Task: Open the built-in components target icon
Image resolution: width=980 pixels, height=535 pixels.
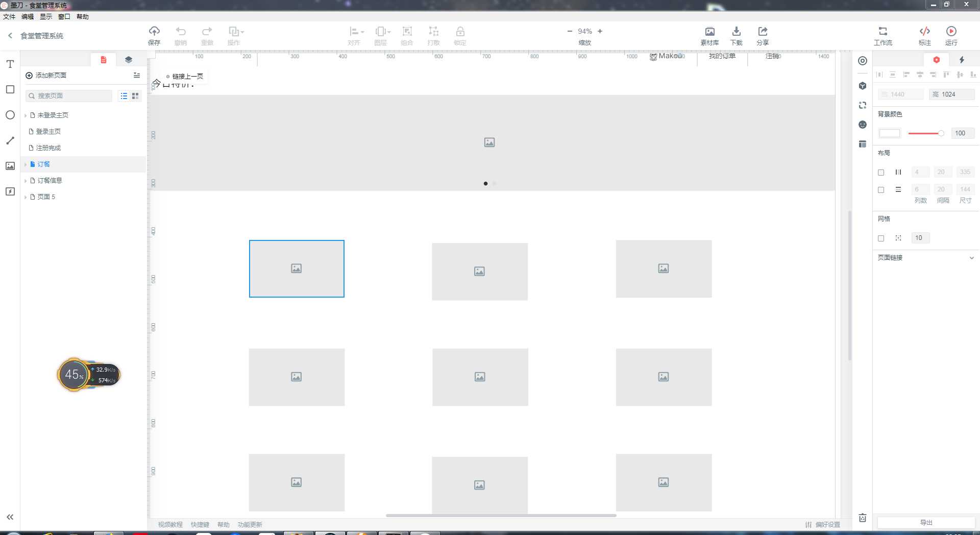Action: point(863,61)
